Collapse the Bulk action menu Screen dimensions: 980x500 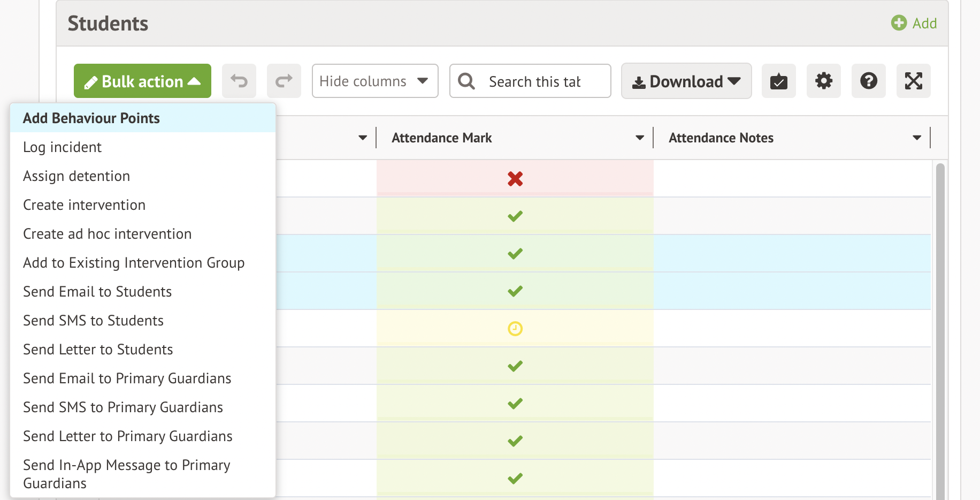click(142, 81)
